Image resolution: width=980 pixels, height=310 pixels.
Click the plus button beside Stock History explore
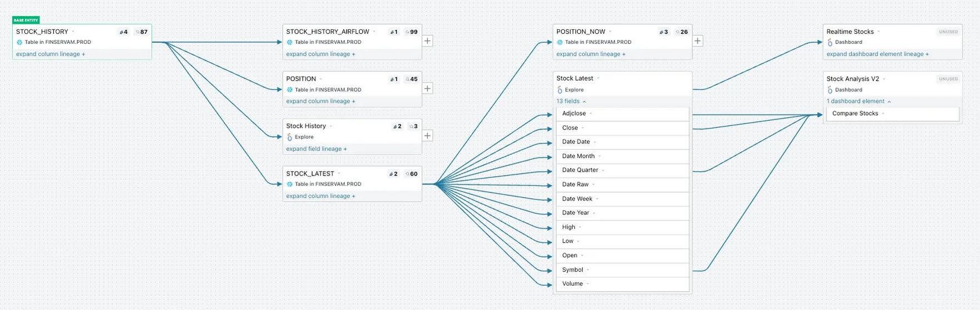[x=427, y=136]
